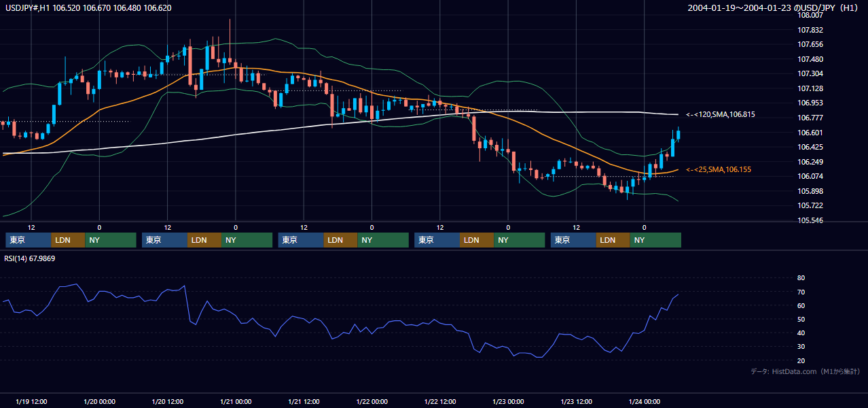Click the 1/19 12:00 time axis label
The height and width of the screenshot is (408, 868).
tap(31, 401)
